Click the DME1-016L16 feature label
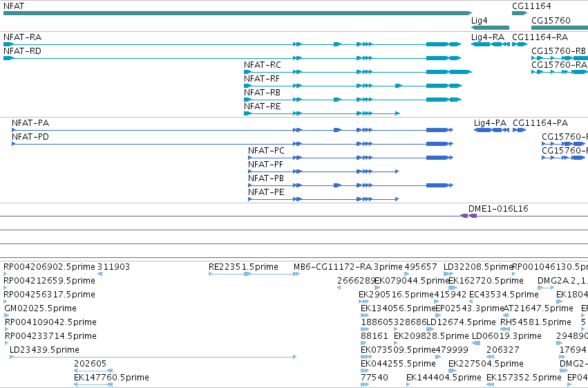588x388 pixels. (498, 209)
